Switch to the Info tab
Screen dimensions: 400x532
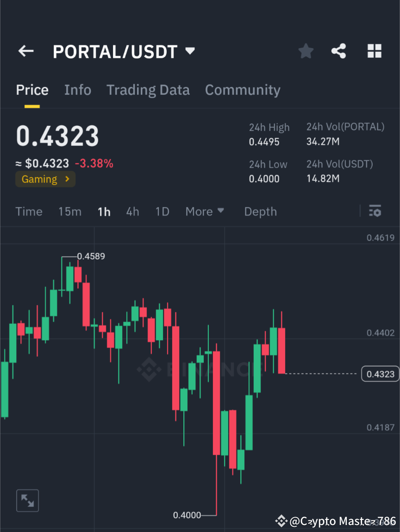tap(77, 90)
